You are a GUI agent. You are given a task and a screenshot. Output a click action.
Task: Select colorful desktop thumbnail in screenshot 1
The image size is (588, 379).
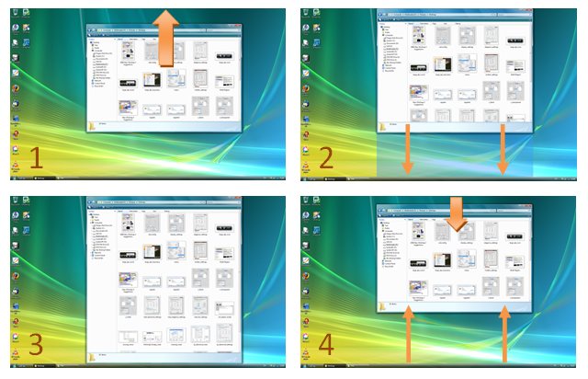128,108
